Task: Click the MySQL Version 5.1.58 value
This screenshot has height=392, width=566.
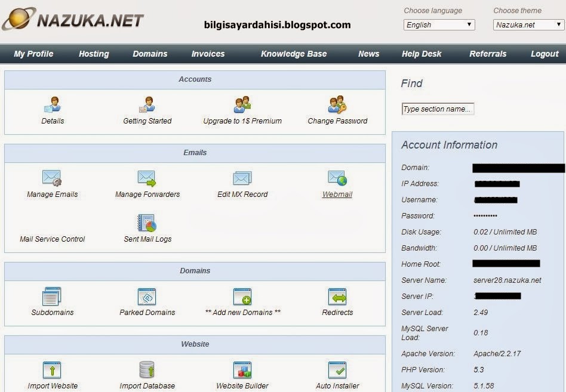Action: click(484, 386)
